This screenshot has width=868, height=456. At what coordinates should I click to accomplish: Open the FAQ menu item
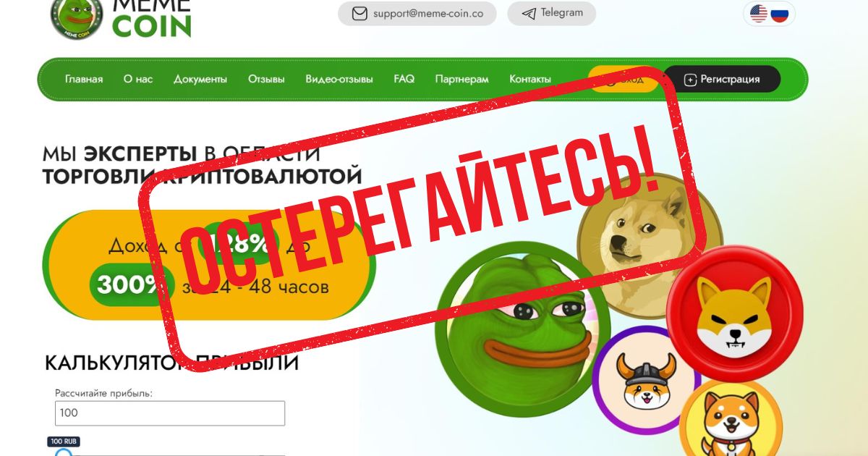tap(404, 79)
